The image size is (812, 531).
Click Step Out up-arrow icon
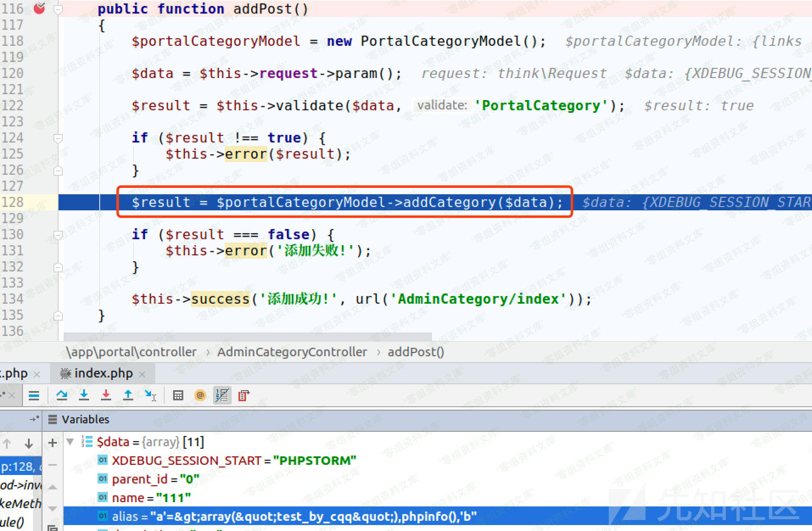point(128,395)
